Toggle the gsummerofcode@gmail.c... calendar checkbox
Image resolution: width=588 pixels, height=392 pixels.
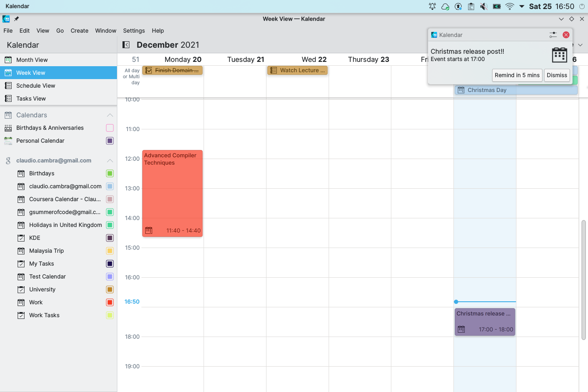point(110,212)
